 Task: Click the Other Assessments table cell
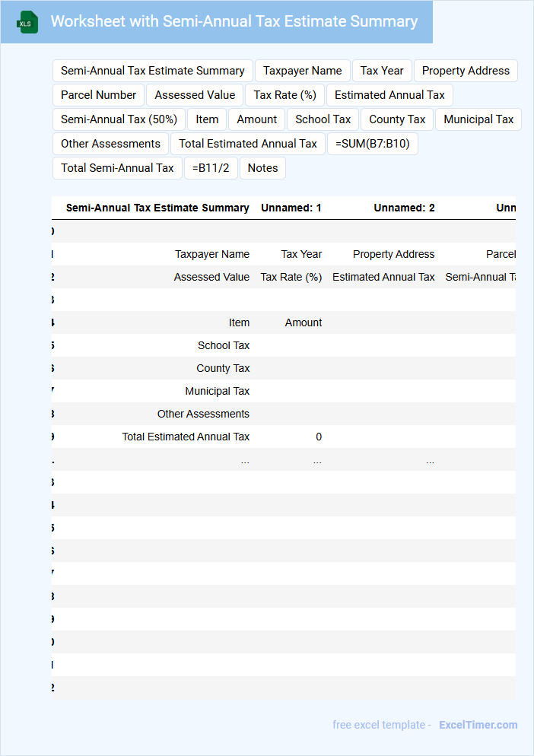coord(204,414)
